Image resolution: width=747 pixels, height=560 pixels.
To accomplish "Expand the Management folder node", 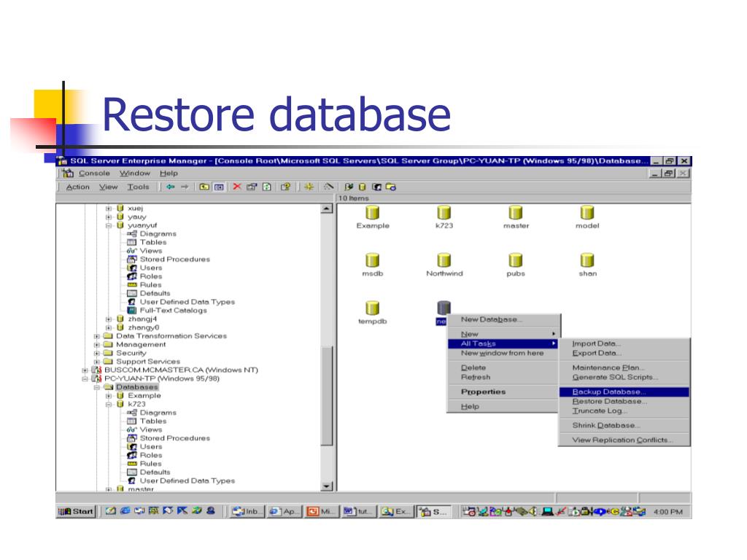I will (x=97, y=345).
